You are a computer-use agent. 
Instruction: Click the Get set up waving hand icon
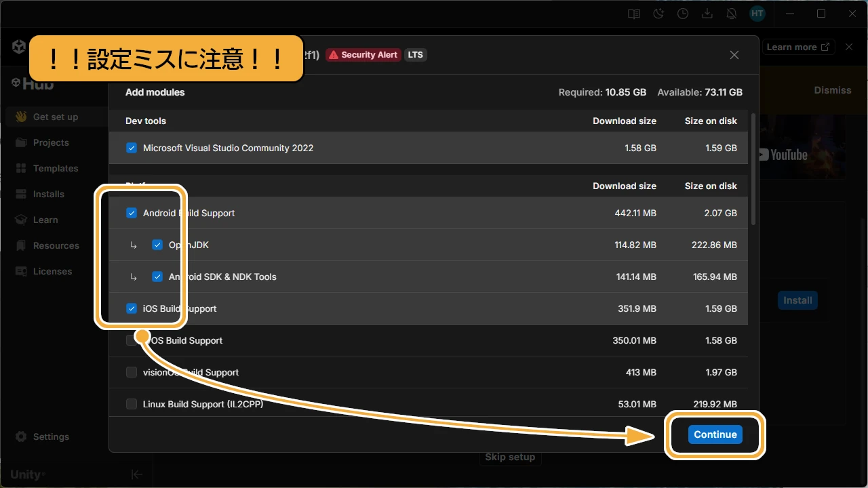click(21, 117)
